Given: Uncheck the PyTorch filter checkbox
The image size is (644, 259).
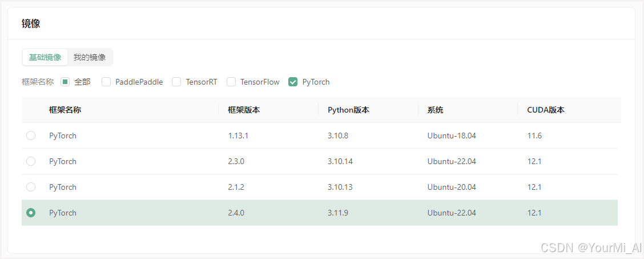Looking at the screenshot, I should [293, 82].
